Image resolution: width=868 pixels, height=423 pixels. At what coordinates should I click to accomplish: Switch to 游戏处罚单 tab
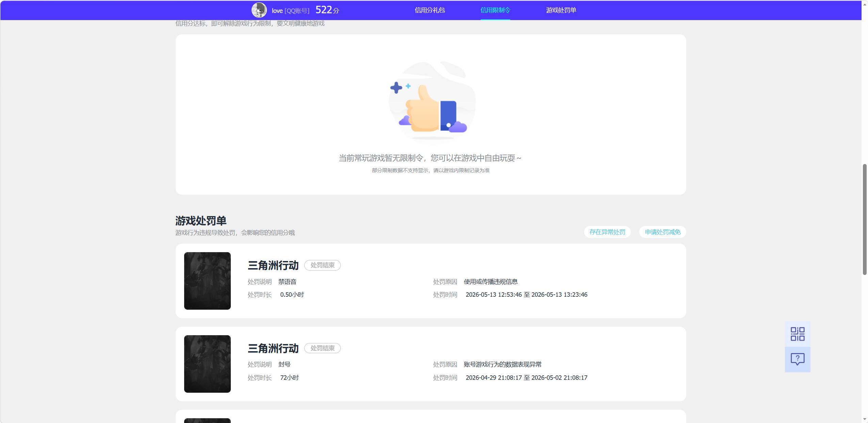pyautogui.click(x=561, y=10)
